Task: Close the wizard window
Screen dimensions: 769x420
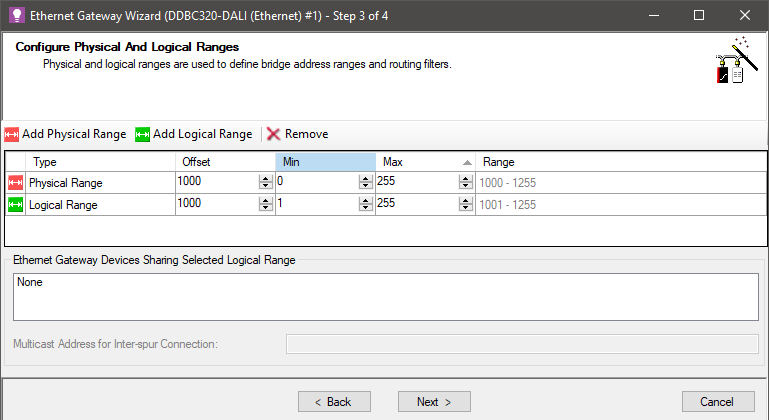Action: pos(744,16)
